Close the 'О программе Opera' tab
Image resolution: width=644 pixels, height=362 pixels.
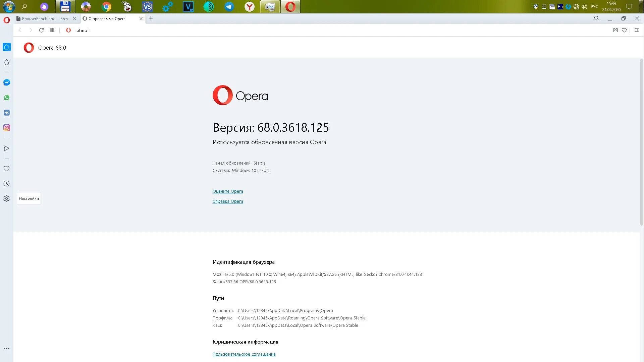pyautogui.click(x=141, y=19)
